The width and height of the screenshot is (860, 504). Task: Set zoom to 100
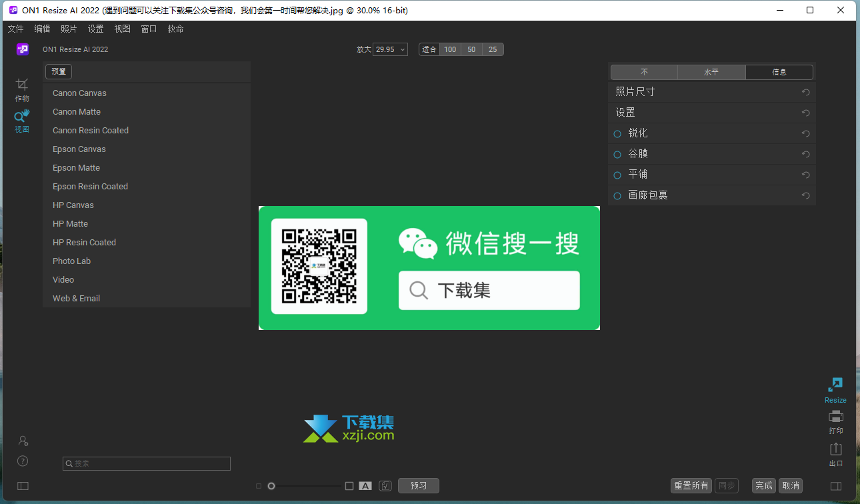tap(450, 49)
